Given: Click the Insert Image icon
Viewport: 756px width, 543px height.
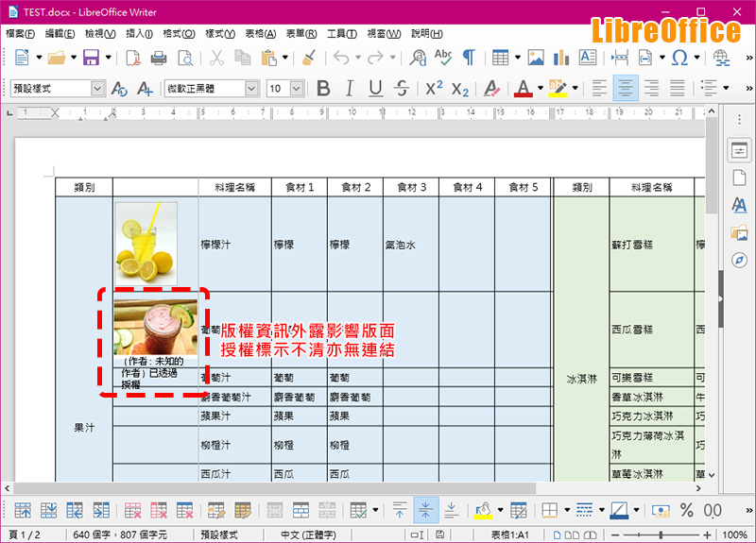Looking at the screenshot, I should coord(536,58).
